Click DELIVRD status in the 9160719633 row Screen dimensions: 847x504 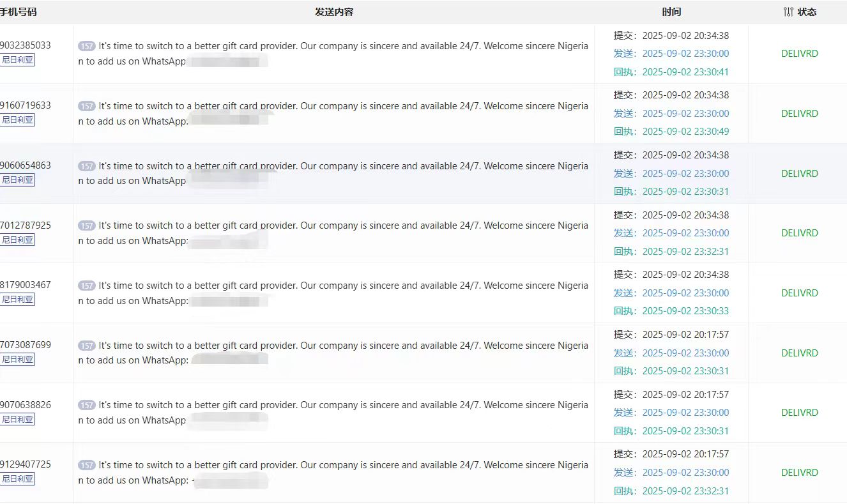[799, 114]
